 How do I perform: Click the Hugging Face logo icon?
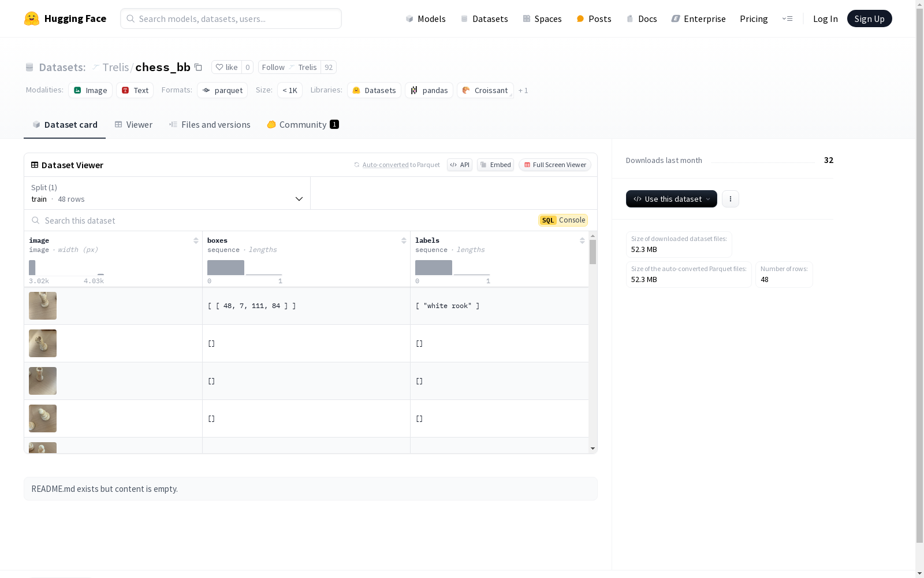32,18
